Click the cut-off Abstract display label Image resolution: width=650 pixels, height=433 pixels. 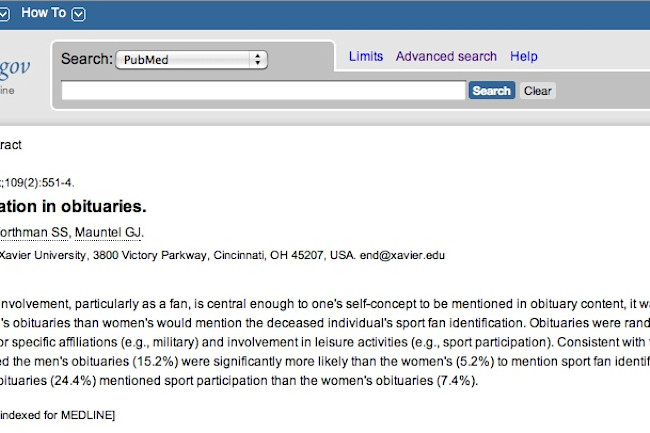pos(11,145)
